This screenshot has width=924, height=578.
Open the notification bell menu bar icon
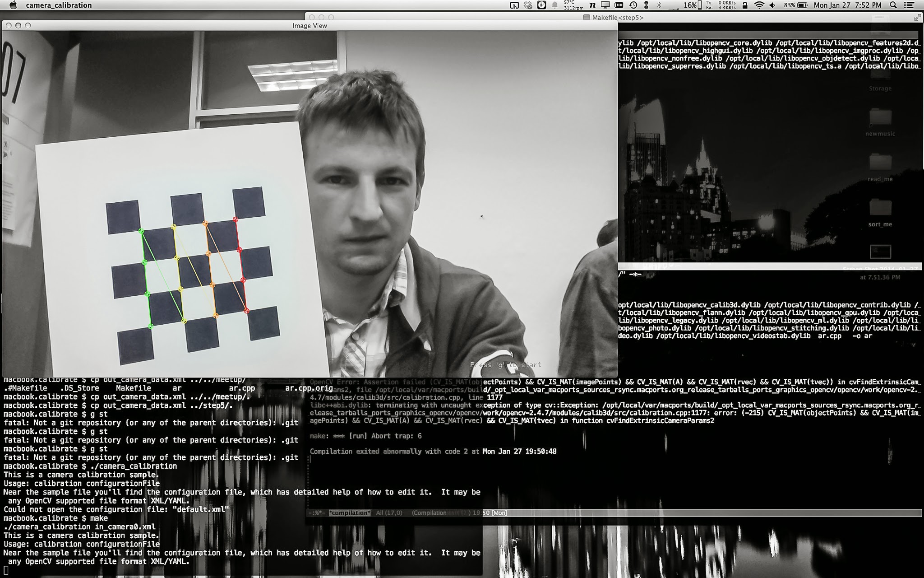(555, 5)
